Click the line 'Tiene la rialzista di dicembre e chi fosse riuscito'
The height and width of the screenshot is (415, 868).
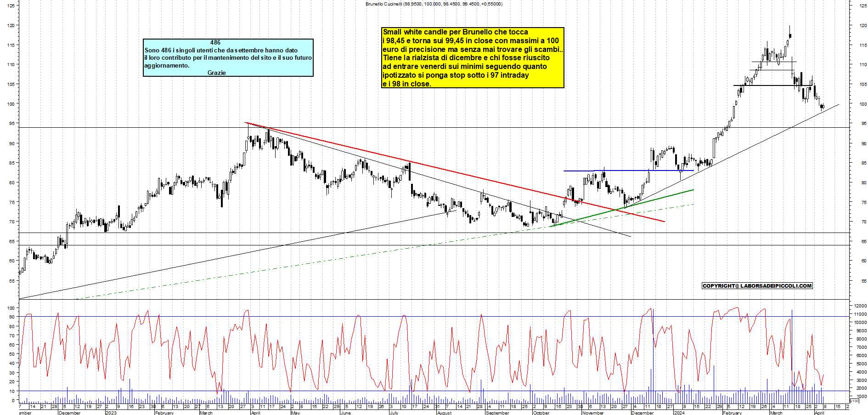tap(466, 57)
